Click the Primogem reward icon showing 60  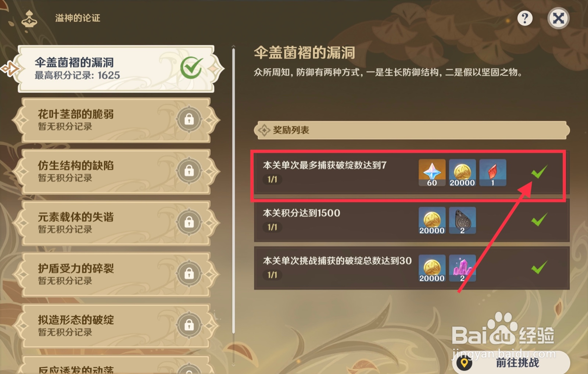[x=432, y=173]
